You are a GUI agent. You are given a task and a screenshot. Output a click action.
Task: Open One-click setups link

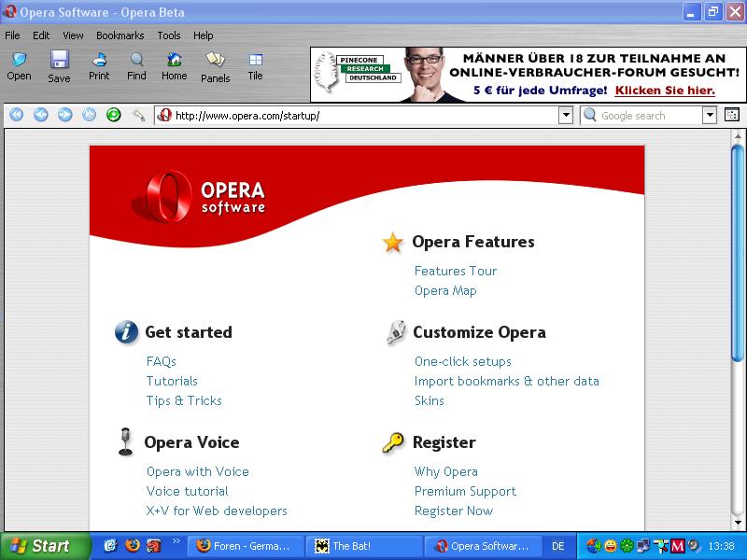(x=463, y=361)
